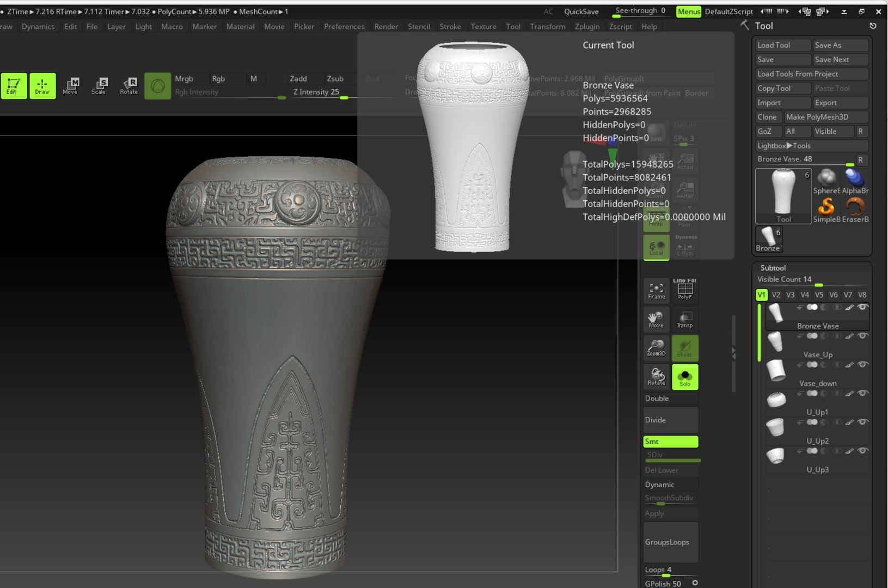Click the Divide button
This screenshot has height=588, width=888.
[670, 420]
